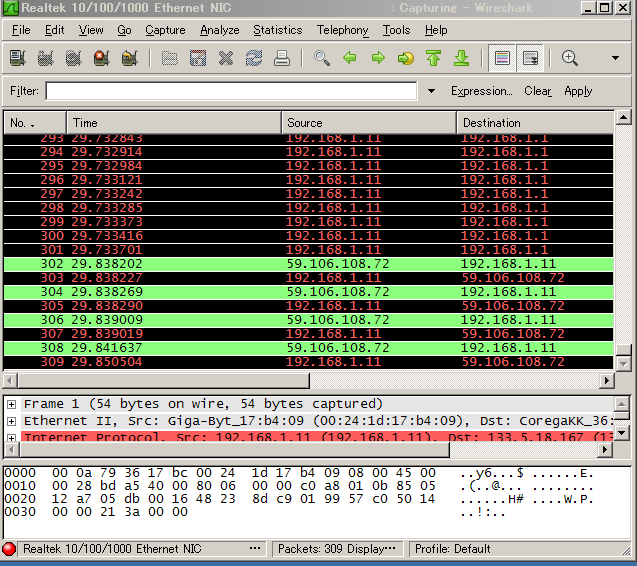Sort by the No. column header

[35, 123]
